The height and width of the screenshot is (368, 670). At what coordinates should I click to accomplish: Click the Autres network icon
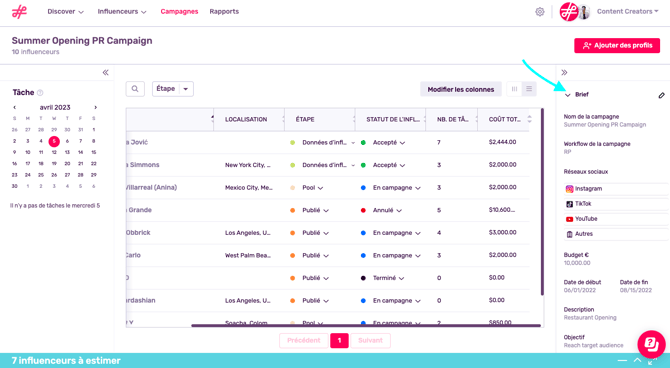[569, 234]
